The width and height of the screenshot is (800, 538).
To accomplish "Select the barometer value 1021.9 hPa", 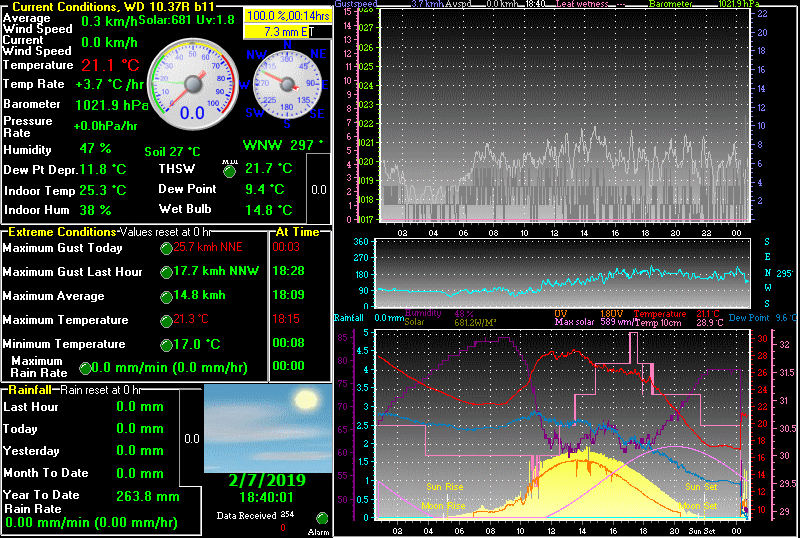I will point(112,105).
